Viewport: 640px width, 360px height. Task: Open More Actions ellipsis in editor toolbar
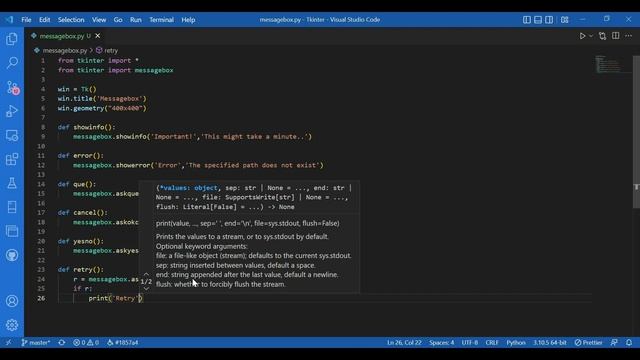point(628,36)
